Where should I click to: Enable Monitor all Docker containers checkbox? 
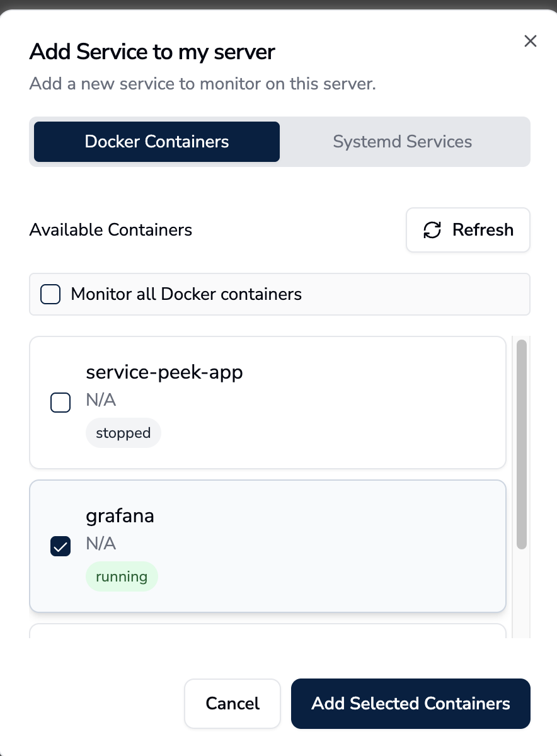pyautogui.click(x=50, y=294)
